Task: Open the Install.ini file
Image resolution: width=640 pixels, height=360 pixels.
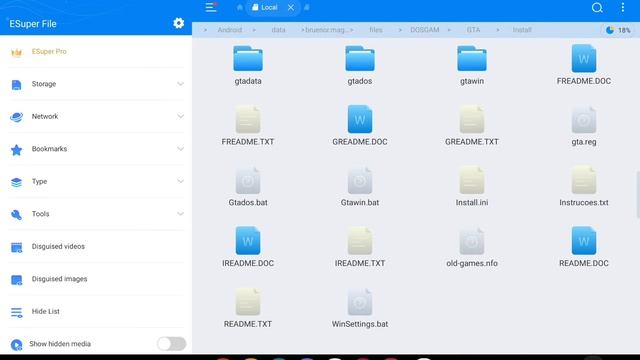Action: click(472, 187)
